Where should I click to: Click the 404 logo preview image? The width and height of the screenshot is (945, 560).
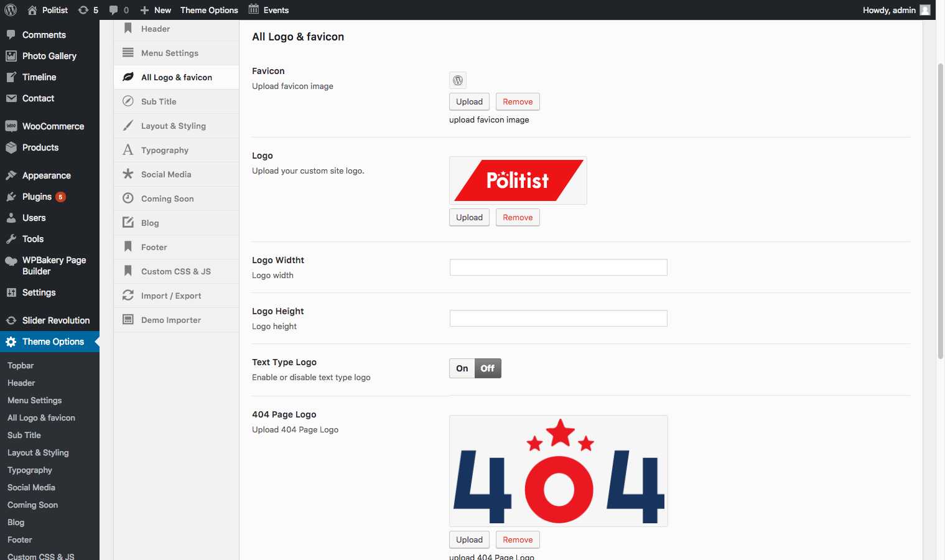pos(559,471)
